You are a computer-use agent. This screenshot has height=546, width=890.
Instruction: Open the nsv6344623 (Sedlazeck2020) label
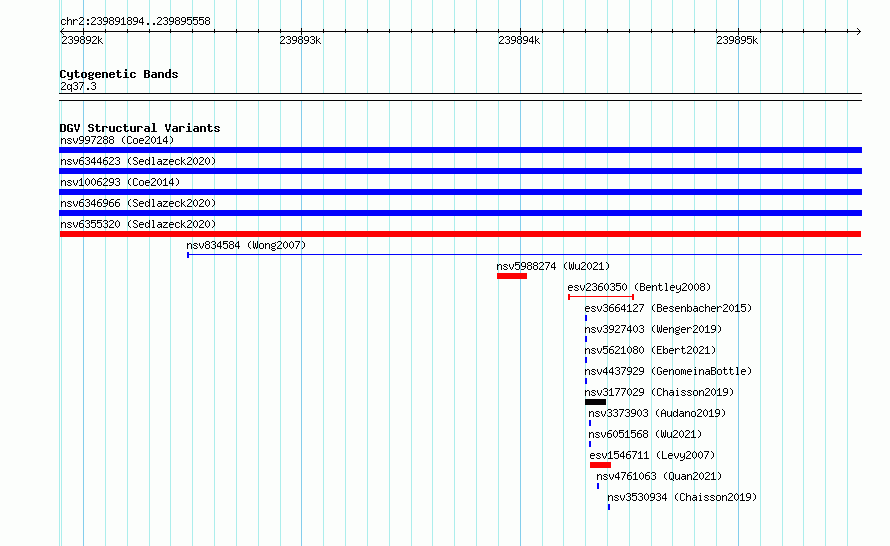[x=138, y=161]
